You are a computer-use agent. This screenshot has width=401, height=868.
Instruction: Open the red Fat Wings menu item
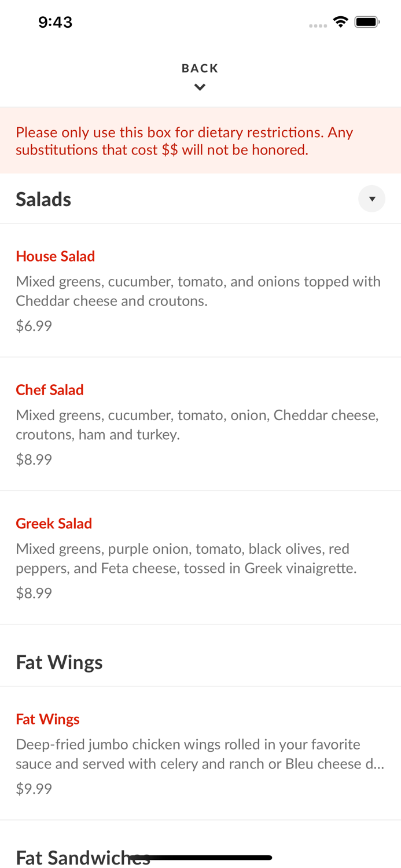(x=47, y=719)
